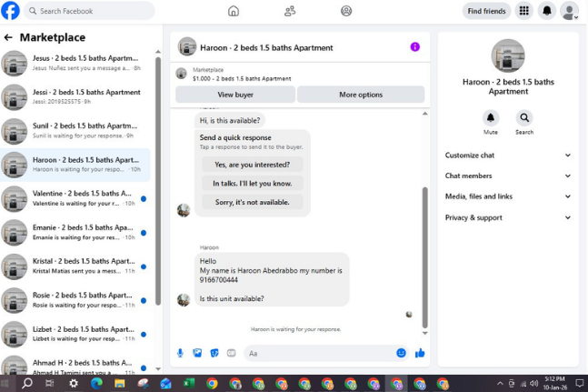Send a thumbs-up like
Image resolution: width=588 pixels, height=392 pixels.
(x=420, y=353)
